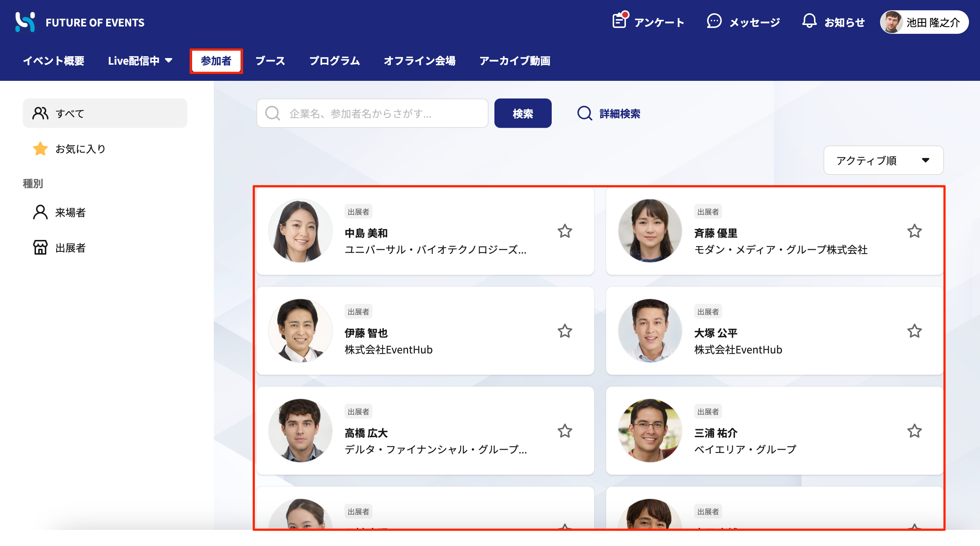
Task: Favorite 三浦 祐介 with the star
Action: [914, 431]
